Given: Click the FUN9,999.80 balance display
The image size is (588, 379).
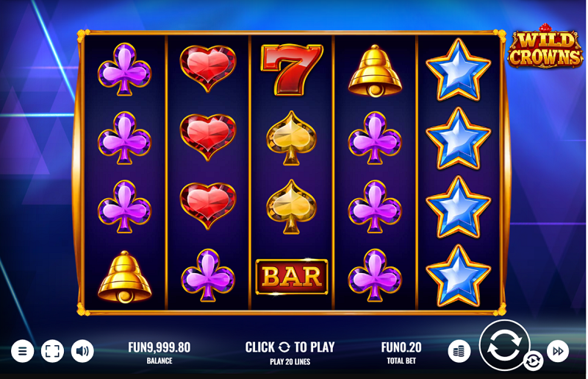Looking at the screenshot, I should 159,352.
